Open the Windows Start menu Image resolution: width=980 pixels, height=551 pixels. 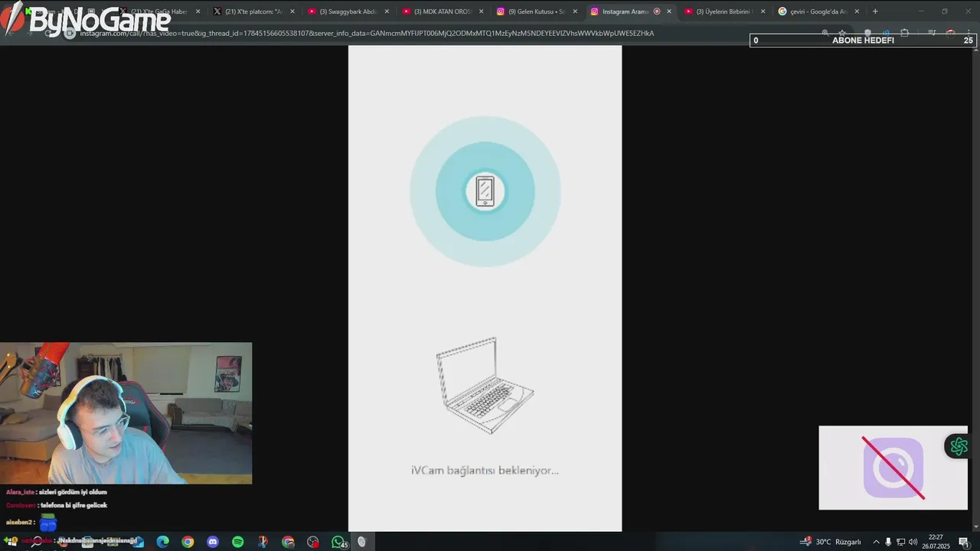[11, 542]
